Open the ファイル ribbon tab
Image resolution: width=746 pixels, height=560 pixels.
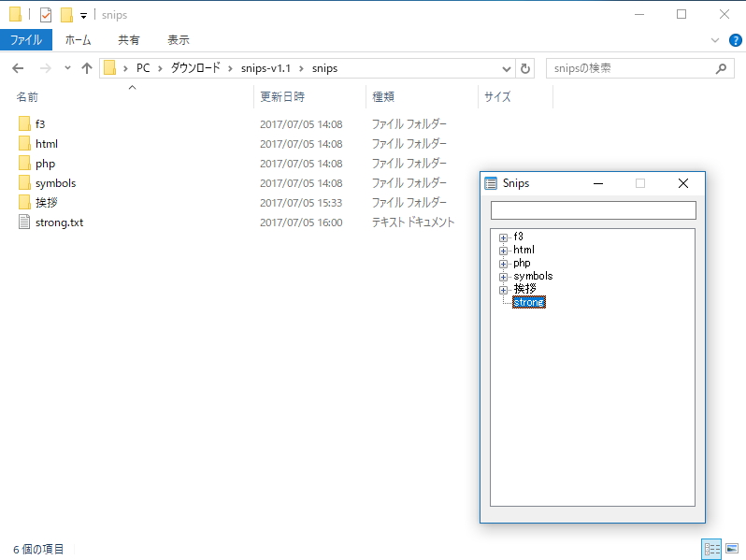[x=26, y=40]
